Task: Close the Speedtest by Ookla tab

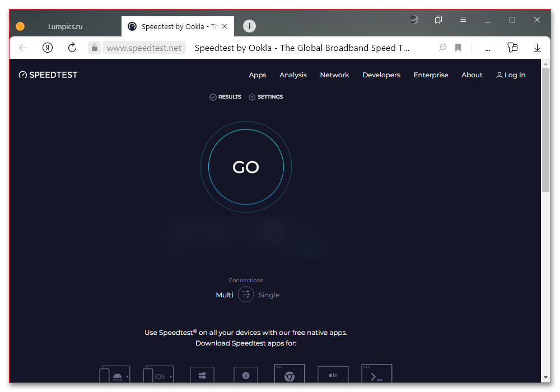Action: click(x=225, y=26)
